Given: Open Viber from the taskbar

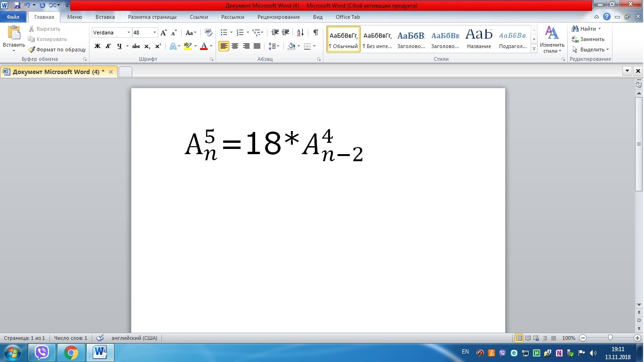Looking at the screenshot, I should [x=42, y=352].
